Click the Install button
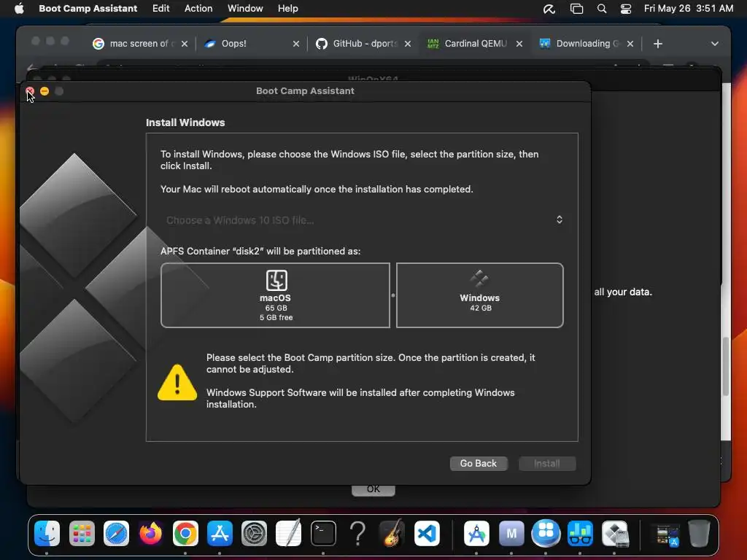The image size is (747, 560). (x=547, y=463)
